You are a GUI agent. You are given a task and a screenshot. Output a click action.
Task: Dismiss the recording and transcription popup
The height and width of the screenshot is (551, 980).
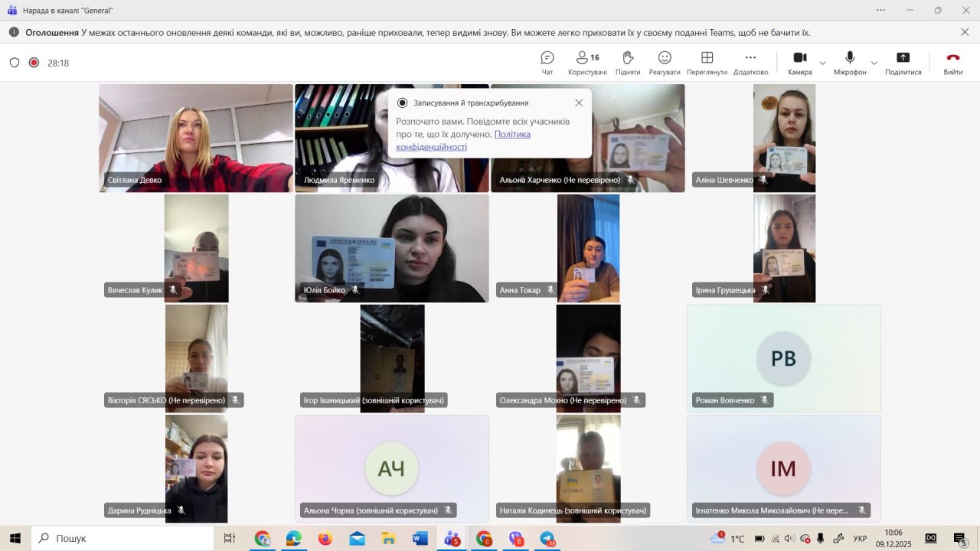tap(579, 103)
